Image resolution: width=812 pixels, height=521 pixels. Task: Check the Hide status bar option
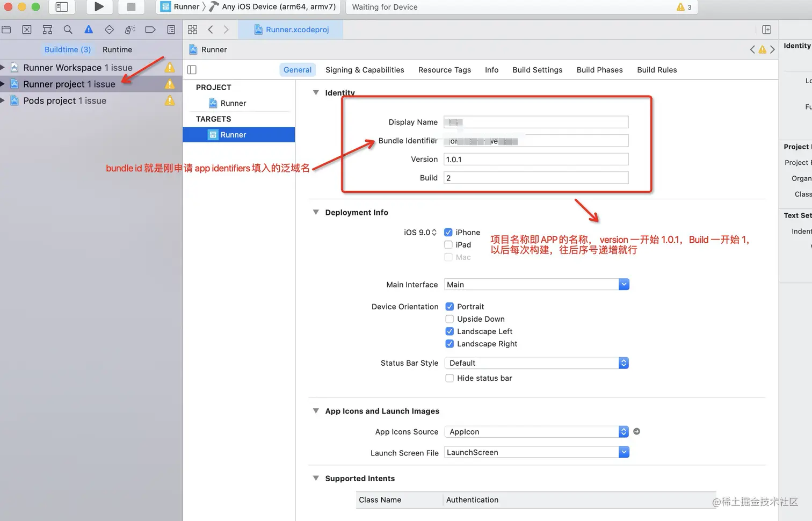(450, 378)
